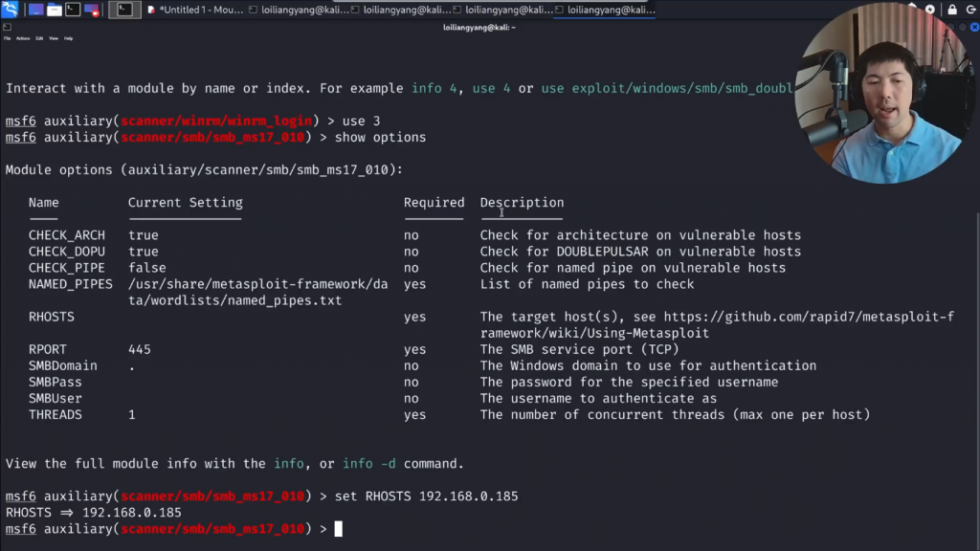This screenshot has width=980, height=551.
Task: Click the lock screen padlock icon
Action: (x=951, y=10)
